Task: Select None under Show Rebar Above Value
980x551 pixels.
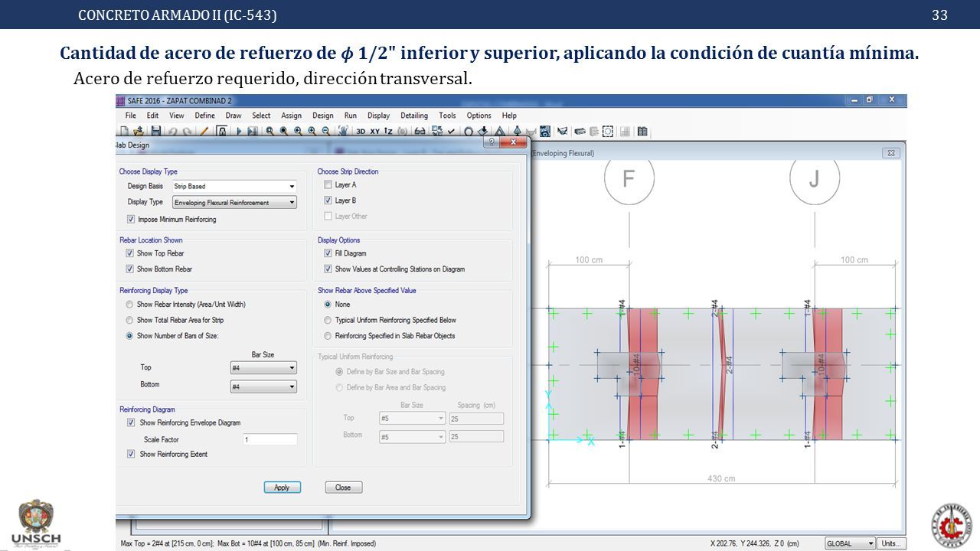Action: point(328,305)
